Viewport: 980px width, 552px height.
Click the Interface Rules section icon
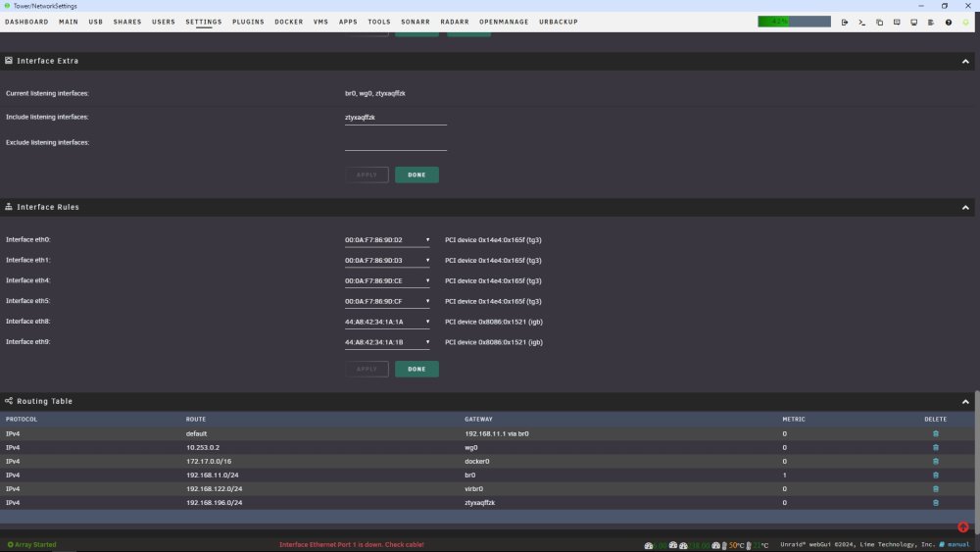[x=9, y=207]
